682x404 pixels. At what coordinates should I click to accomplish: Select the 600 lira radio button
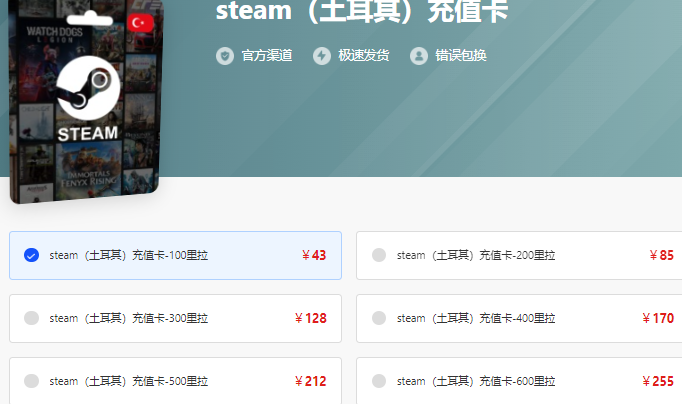click(379, 381)
